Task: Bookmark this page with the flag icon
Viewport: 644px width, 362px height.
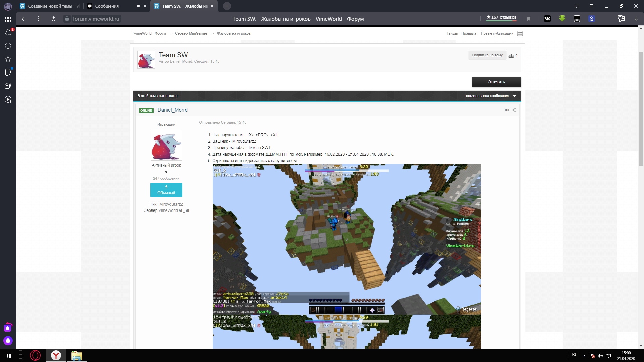Action: (x=529, y=19)
